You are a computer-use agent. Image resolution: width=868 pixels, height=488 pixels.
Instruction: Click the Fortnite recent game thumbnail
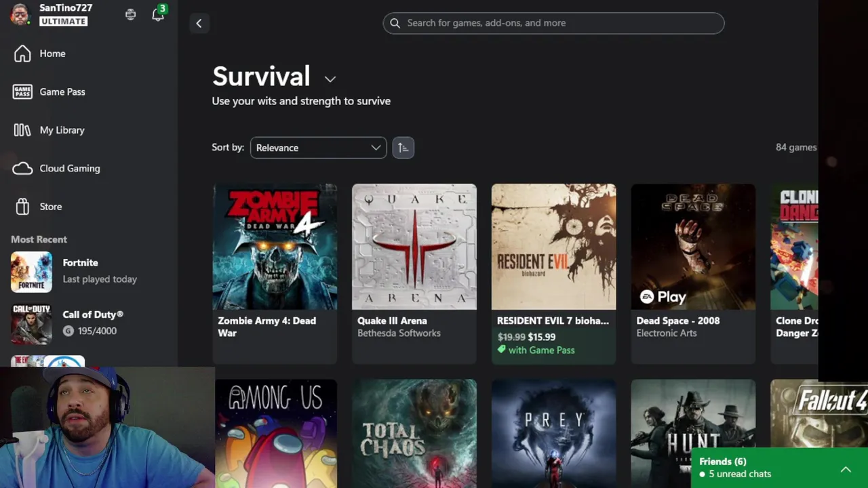(x=31, y=272)
